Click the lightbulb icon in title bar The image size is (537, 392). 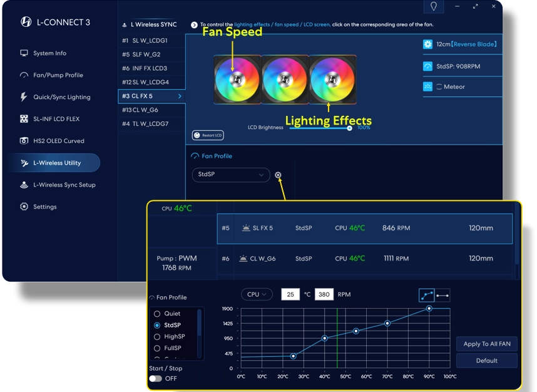coord(434,6)
